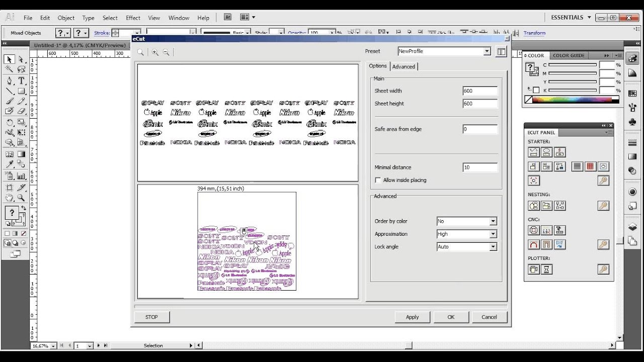
Task: Open the Arrange Documents dropdown
Action: click(x=248, y=17)
